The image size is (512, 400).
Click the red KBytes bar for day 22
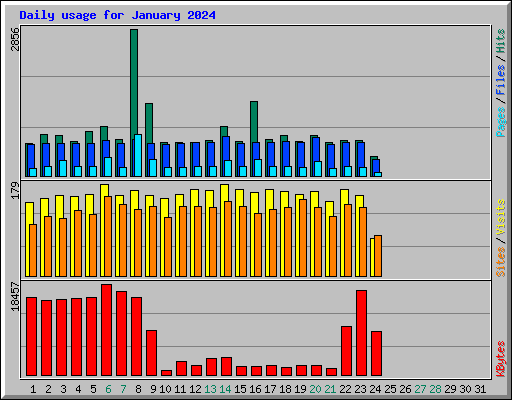coord(346,351)
